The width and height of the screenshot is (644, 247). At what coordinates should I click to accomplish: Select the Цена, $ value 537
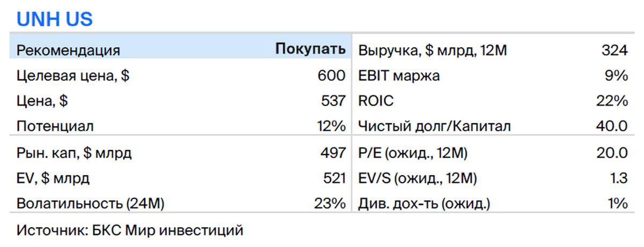[x=332, y=102]
